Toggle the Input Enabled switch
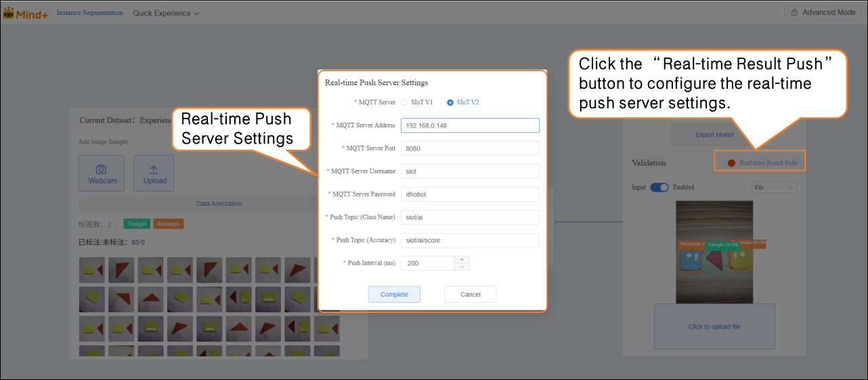This screenshot has height=380, width=868. click(x=659, y=188)
